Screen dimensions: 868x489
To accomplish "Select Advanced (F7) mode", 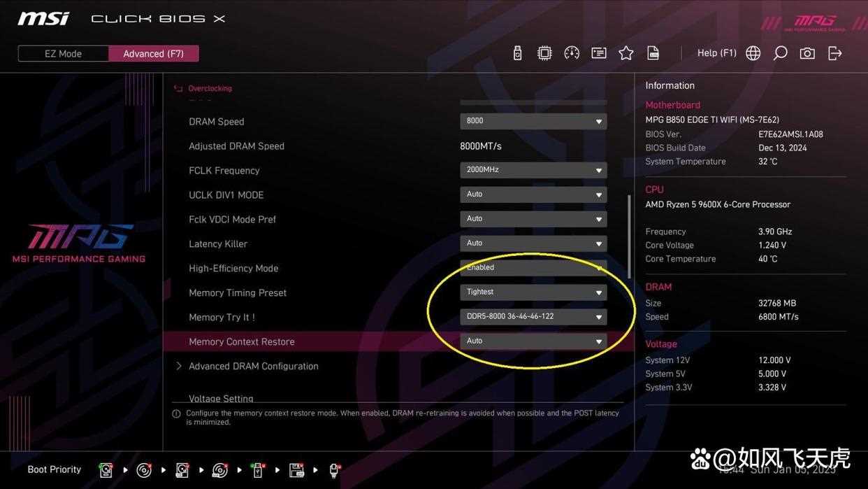I will pyautogui.click(x=154, y=54).
